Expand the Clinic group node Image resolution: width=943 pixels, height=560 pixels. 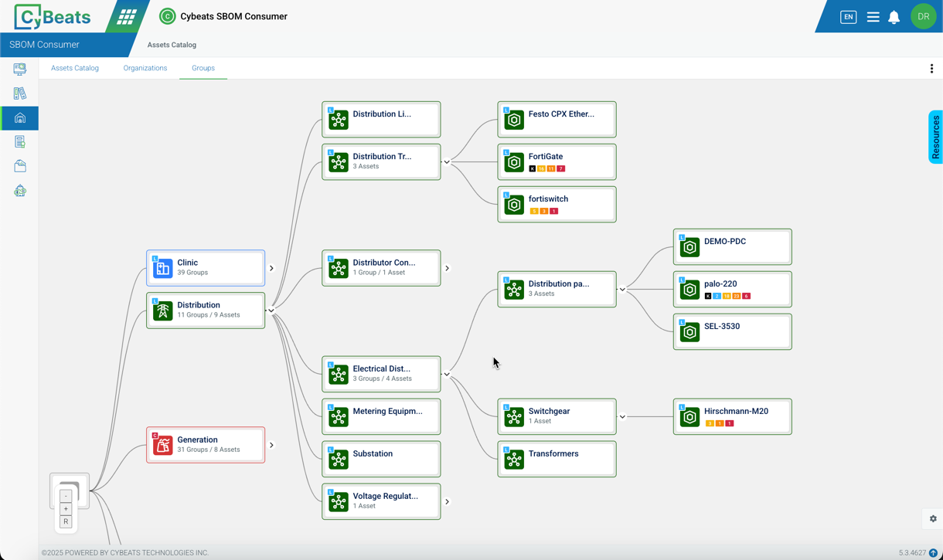(x=271, y=268)
